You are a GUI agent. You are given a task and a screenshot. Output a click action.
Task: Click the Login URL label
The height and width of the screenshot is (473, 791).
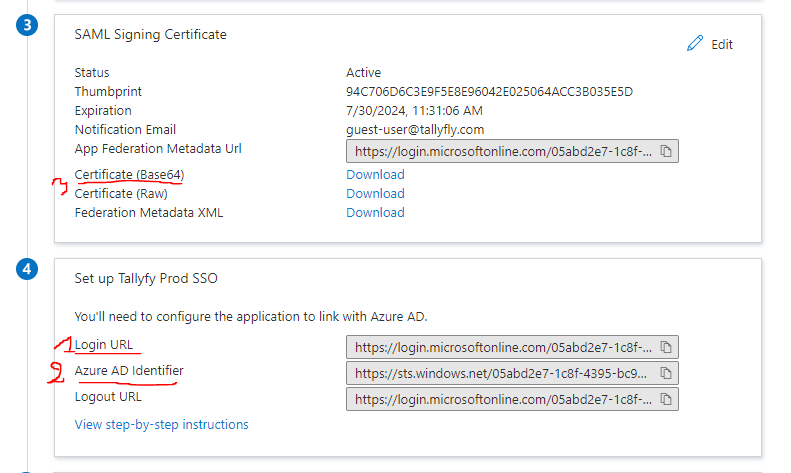pyautogui.click(x=104, y=344)
